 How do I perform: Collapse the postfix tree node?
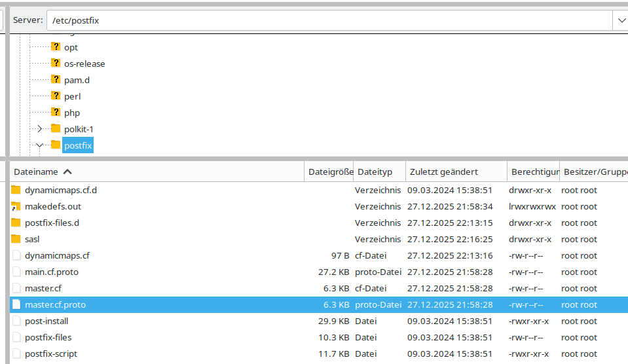coord(39,145)
